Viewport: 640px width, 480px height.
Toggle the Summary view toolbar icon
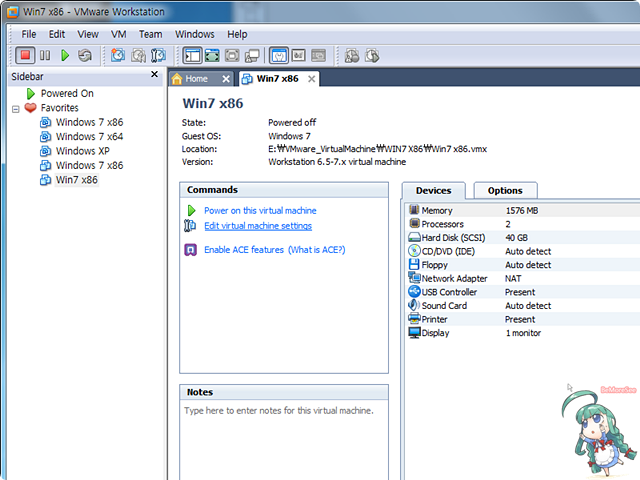(279, 56)
